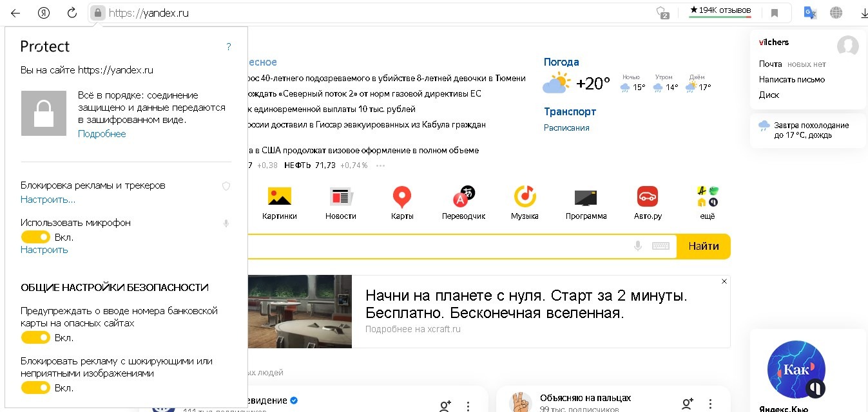This screenshot has width=868, height=412.
Task: Click the voice search microphone in search bar
Action: (x=638, y=246)
